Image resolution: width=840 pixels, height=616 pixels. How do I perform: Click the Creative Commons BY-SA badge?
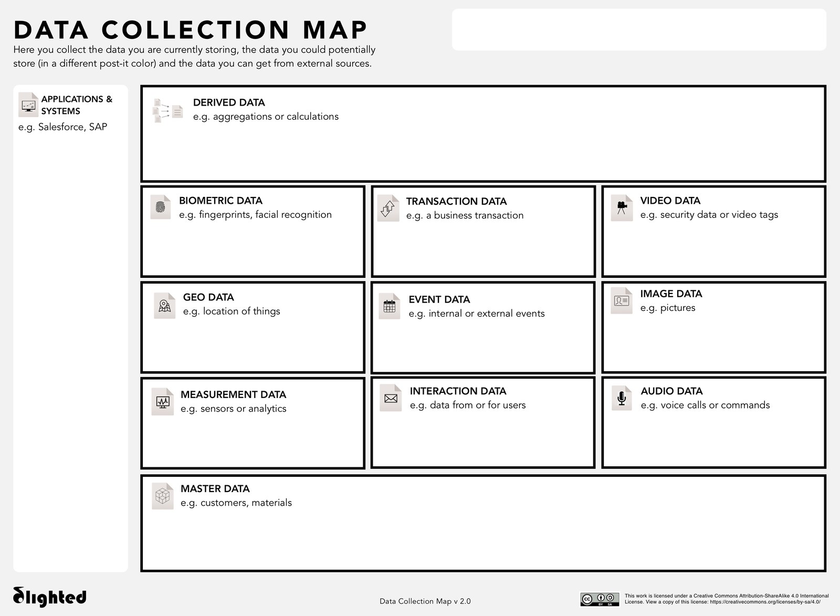click(x=600, y=599)
